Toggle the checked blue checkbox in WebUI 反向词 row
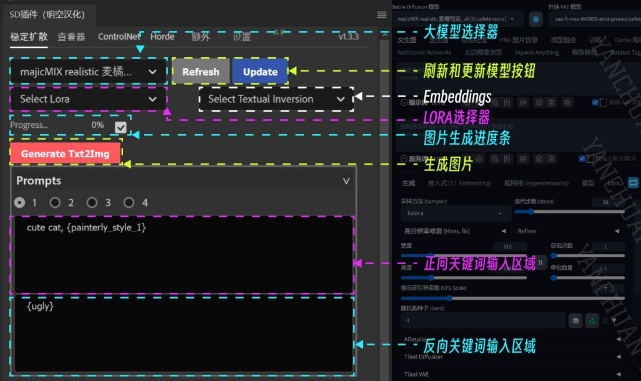Viewport: 641px width, 381px height. click(582, 159)
